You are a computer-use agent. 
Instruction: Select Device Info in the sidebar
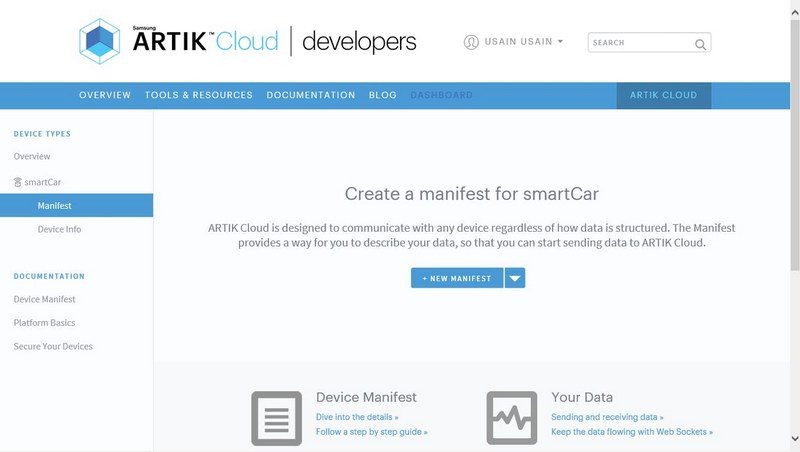tap(59, 230)
